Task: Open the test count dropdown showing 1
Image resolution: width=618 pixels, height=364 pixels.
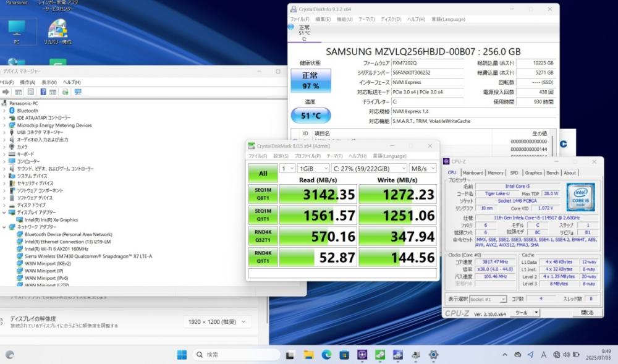Action: point(287,168)
